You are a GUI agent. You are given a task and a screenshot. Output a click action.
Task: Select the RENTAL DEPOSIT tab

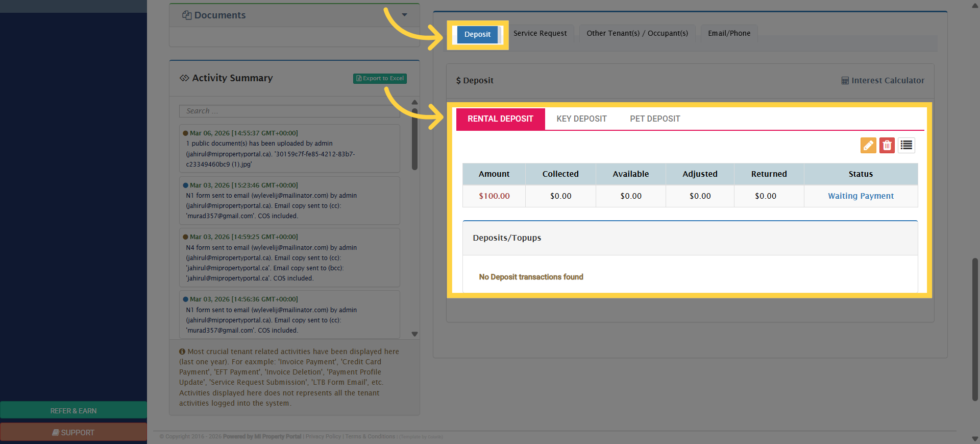pyautogui.click(x=500, y=119)
